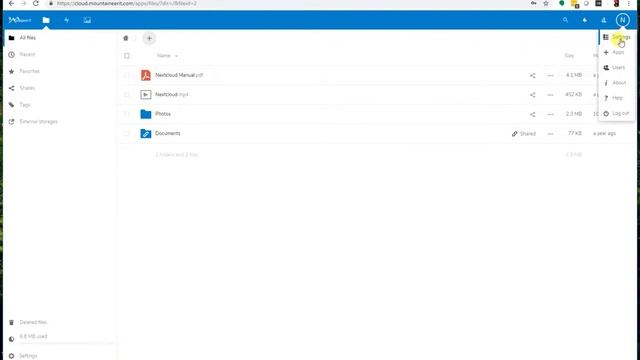Click the browser back arrow
Screen dimensions: 640x360
pyautogui.click(x=11, y=3)
